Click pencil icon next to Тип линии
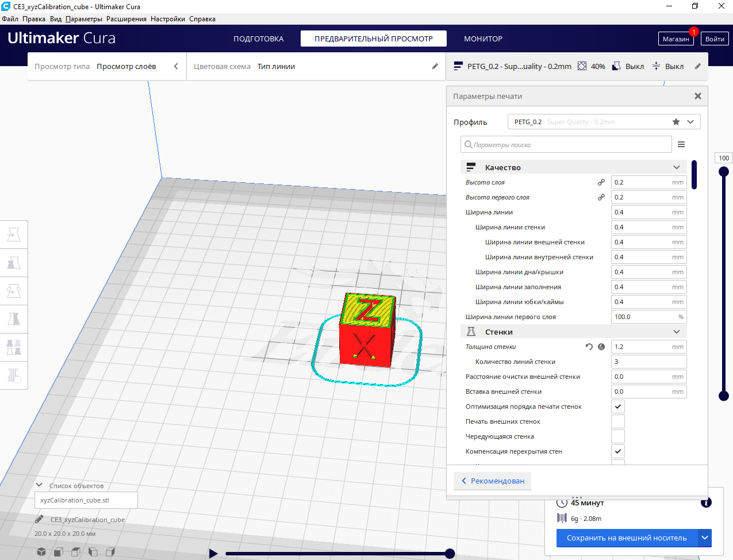This screenshot has height=560, width=733. (x=435, y=66)
